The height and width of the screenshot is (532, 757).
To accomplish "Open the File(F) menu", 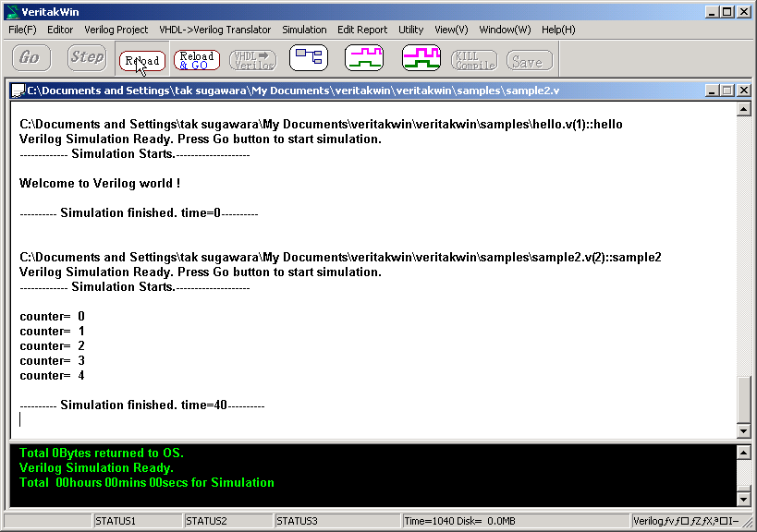I will 22,30.
